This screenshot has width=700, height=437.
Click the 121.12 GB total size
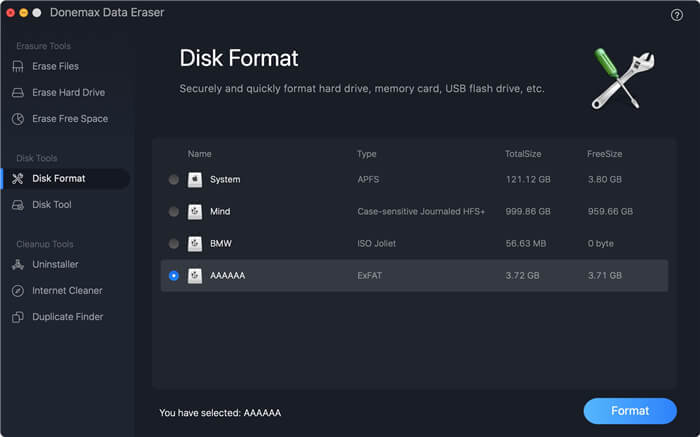tap(528, 179)
